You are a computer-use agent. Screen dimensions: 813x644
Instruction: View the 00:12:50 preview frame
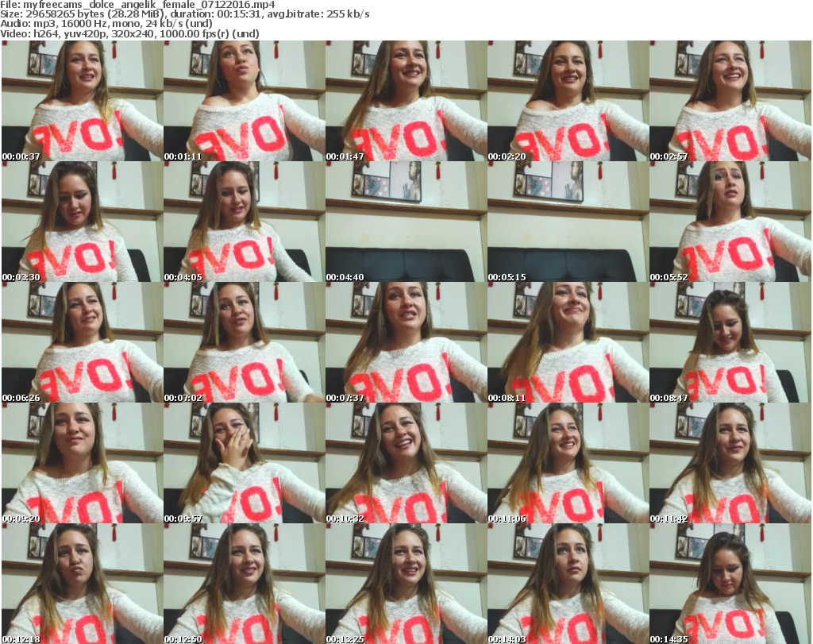click(x=245, y=584)
